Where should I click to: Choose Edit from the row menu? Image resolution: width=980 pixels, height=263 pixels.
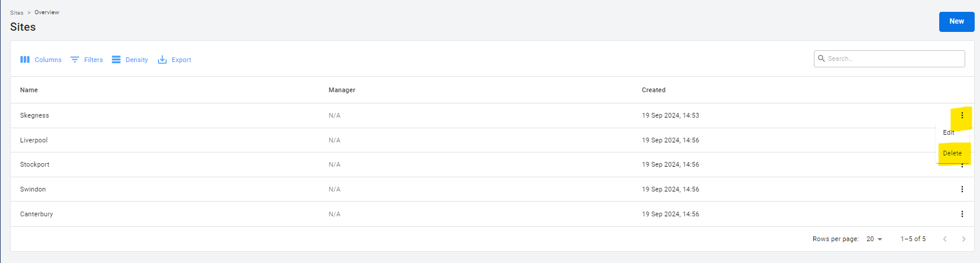click(949, 132)
